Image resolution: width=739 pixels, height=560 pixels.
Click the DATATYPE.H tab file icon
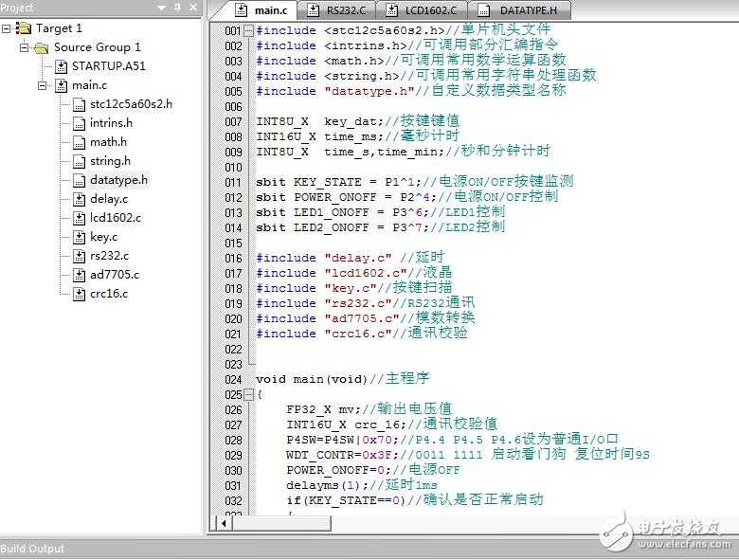coord(483,10)
